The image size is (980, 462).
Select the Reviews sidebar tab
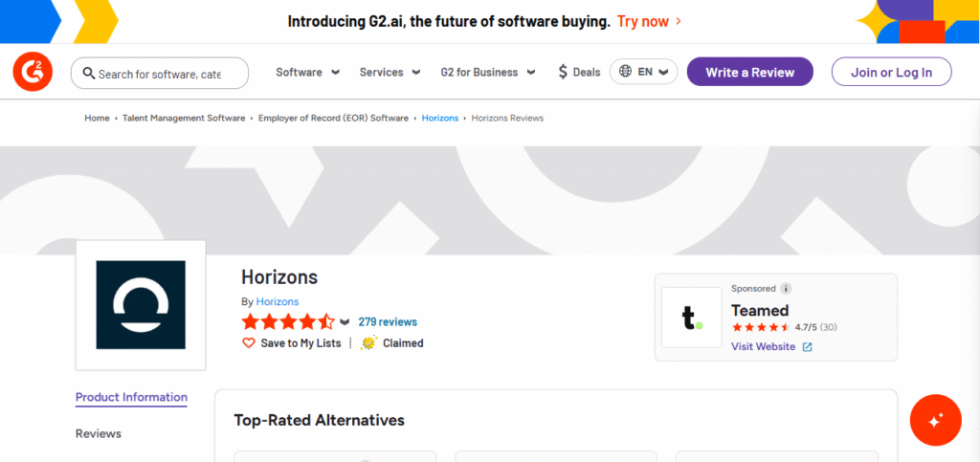(x=99, y=433)
